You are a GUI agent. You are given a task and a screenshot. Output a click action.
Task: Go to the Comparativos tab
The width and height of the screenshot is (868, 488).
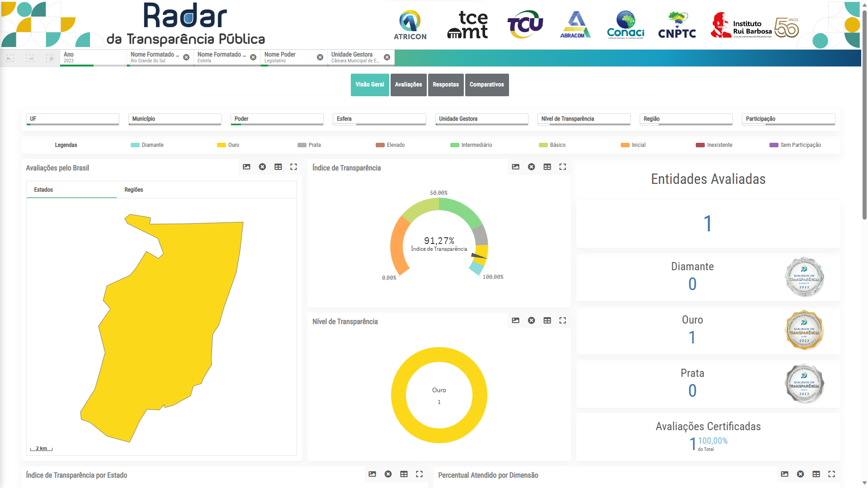[x=486, y=85]
